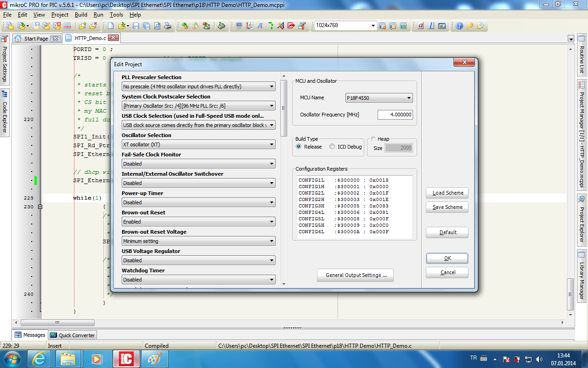Open Windows Explorer folder on taskbar
Image resolution: width=588 pixels, height=368 pixels.
[68, 358]
